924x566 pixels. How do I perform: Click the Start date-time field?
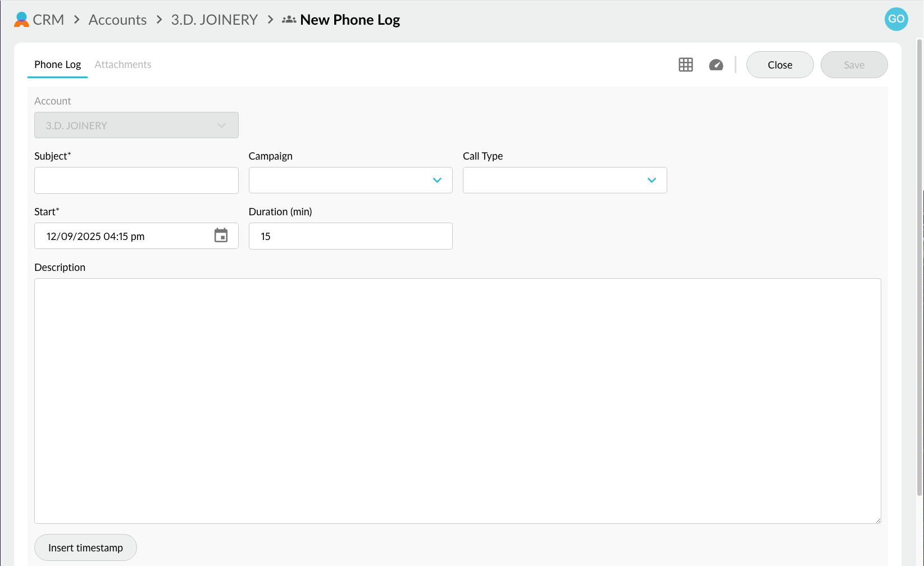(124, 236)
